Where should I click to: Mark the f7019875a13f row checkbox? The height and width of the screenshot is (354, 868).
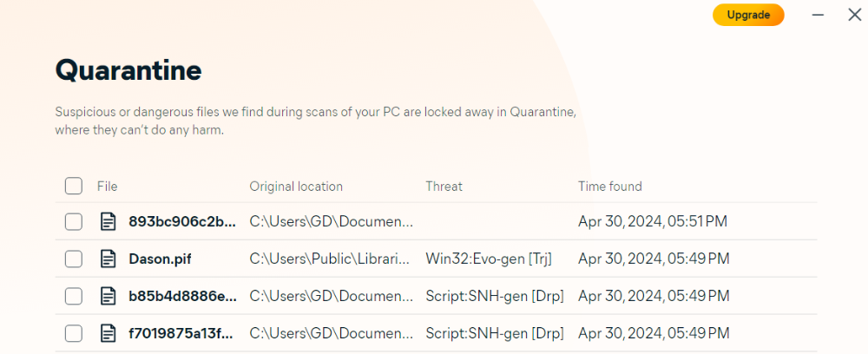tap(74, 333)
